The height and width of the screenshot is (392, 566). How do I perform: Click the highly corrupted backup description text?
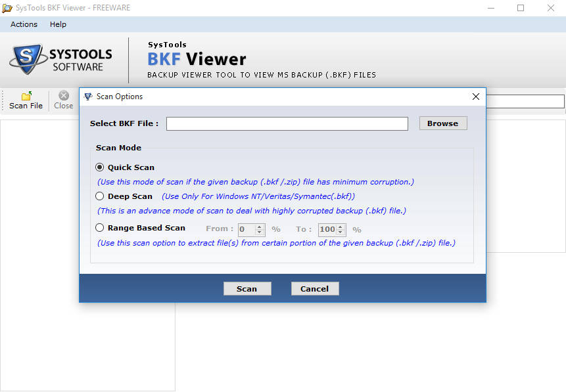coord(252,211)
